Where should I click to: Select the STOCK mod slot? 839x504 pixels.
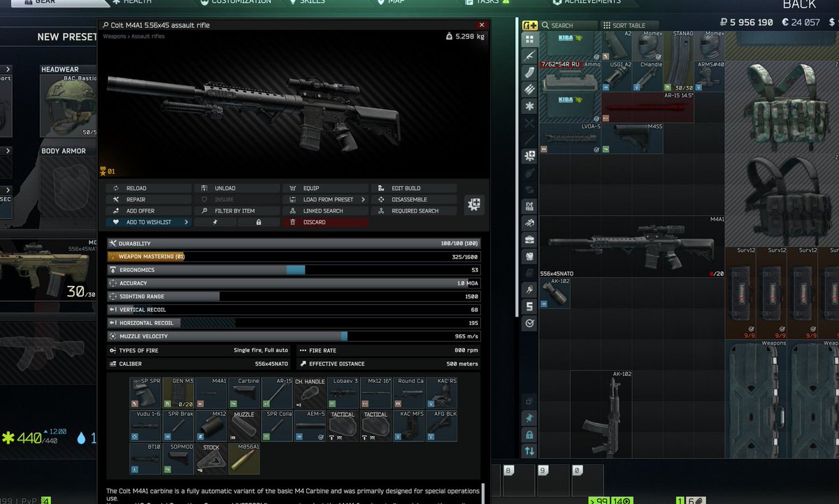(211, 459)
